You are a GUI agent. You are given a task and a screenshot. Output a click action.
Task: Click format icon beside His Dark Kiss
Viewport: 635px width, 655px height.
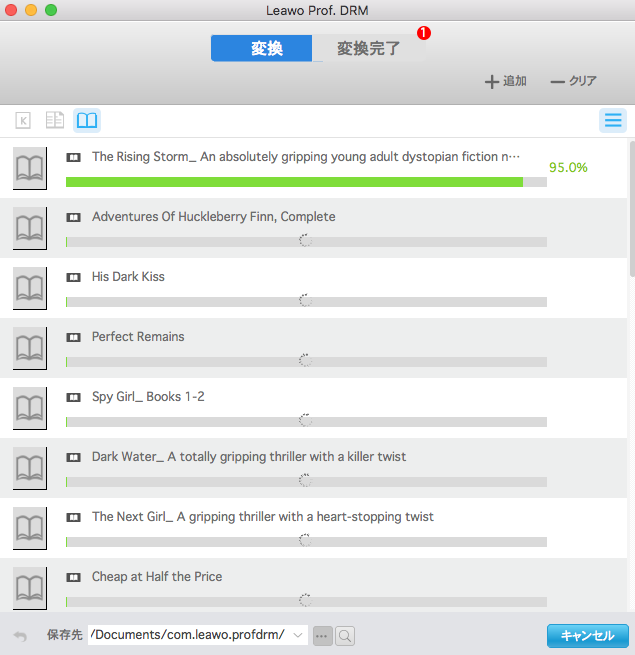(74, 277)
